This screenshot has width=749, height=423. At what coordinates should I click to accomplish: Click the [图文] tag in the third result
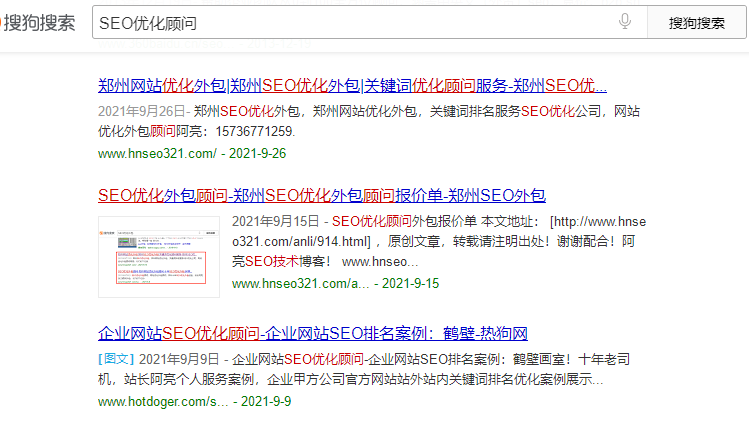pyautogui.click(x=116, y=359)
